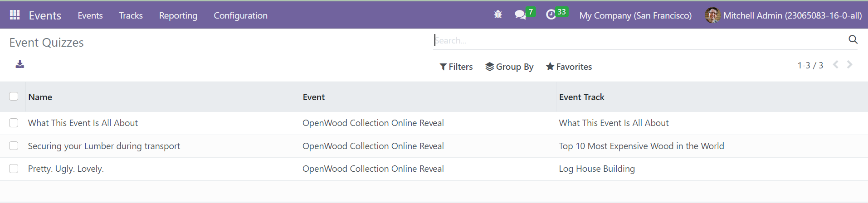The height and width of the screenshot is (203, 868).
Task: Click the debug bug icon
Action: [498, 14]
